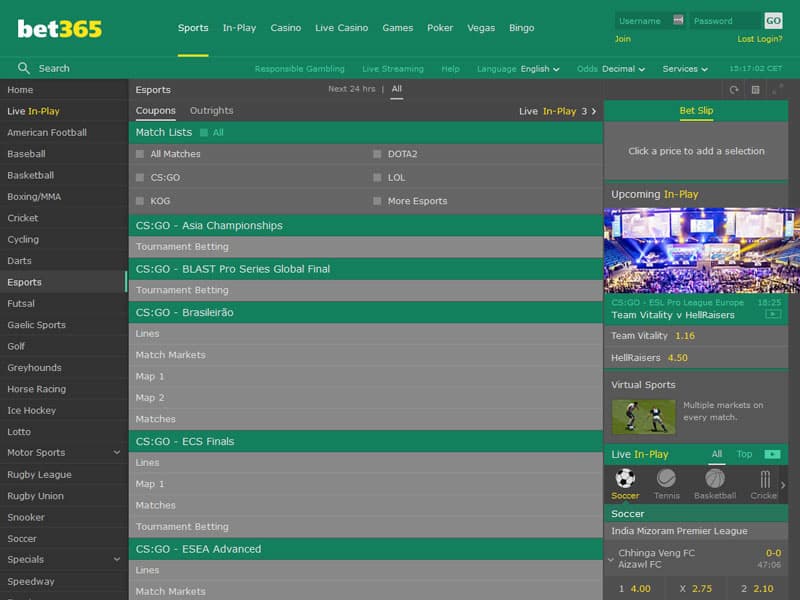Screen dimensions: 800x600
Task: Expand the Motor Sports sidebar item
Action: (x=117, y=453)
